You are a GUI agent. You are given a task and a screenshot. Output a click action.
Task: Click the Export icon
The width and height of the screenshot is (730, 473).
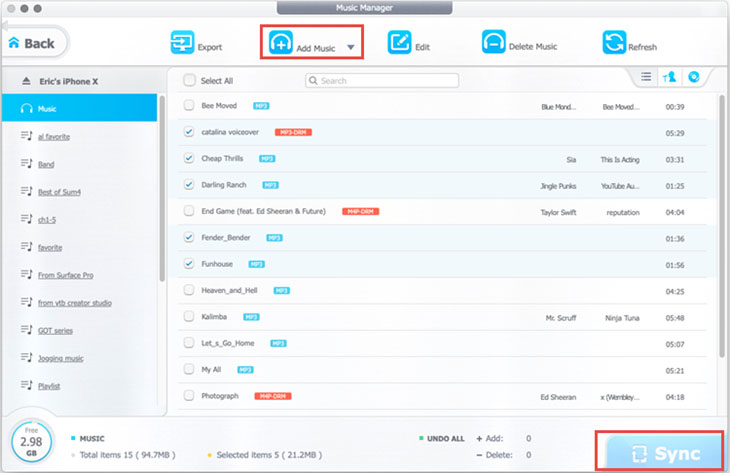pyautogui.click(x=182, y=42)
